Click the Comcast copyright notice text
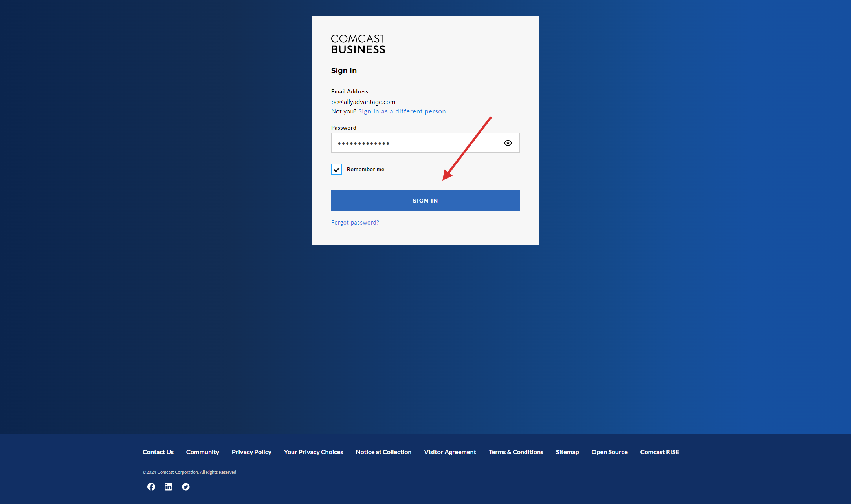The width and height of the screenshot is (851, 504). point(189,472)
